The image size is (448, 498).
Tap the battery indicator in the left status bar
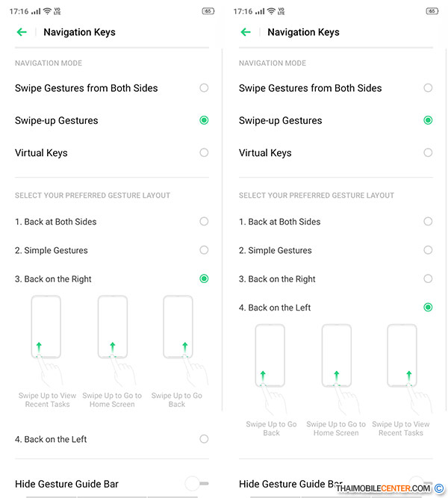point(208,11)
